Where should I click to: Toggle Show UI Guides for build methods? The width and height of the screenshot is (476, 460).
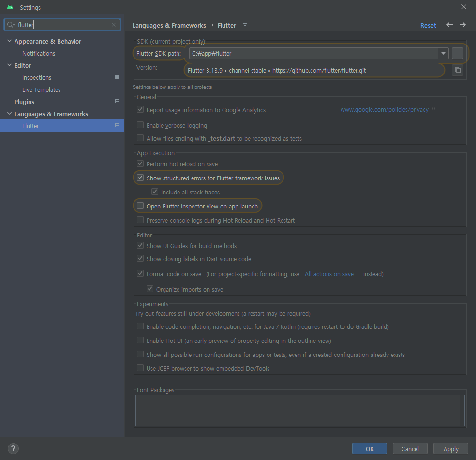point(140,245)
